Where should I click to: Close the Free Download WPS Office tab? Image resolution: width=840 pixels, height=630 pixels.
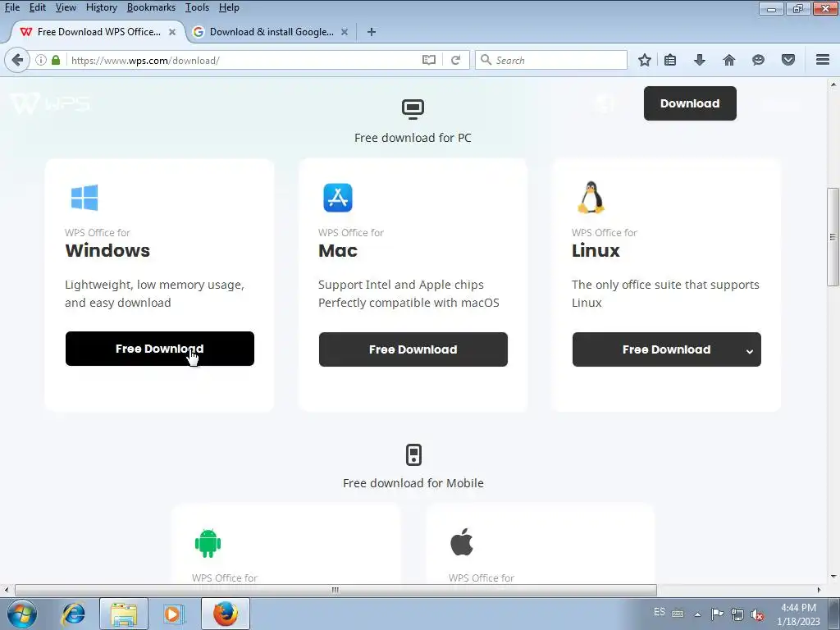click(172, 32)
